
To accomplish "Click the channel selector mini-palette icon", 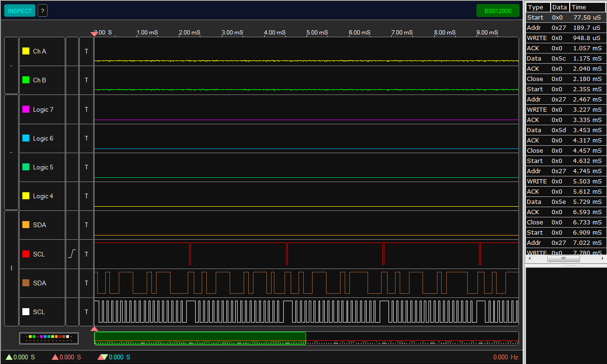I will [x=49, y=338].
